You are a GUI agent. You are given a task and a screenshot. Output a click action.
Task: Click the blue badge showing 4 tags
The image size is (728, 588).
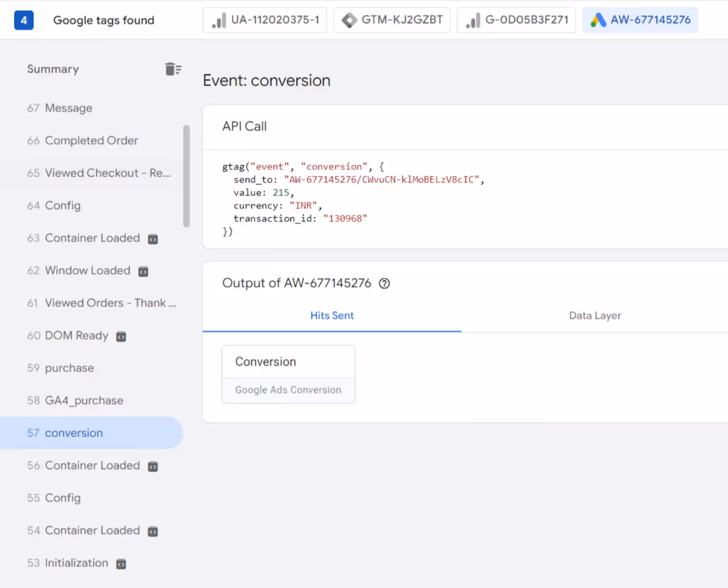pyautogui.click(x=24, y=20)
